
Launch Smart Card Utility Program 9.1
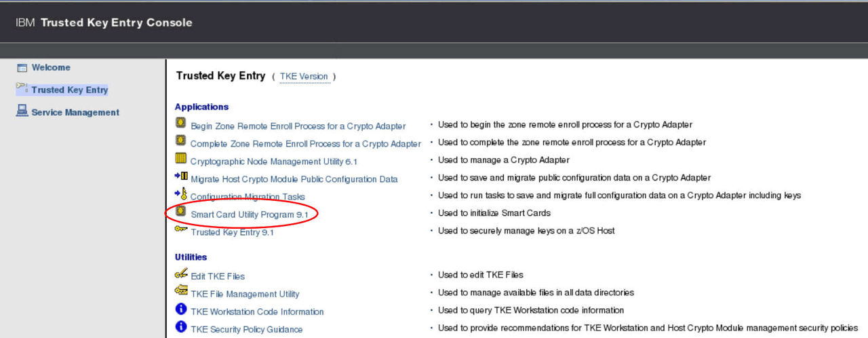click(250, 214)
